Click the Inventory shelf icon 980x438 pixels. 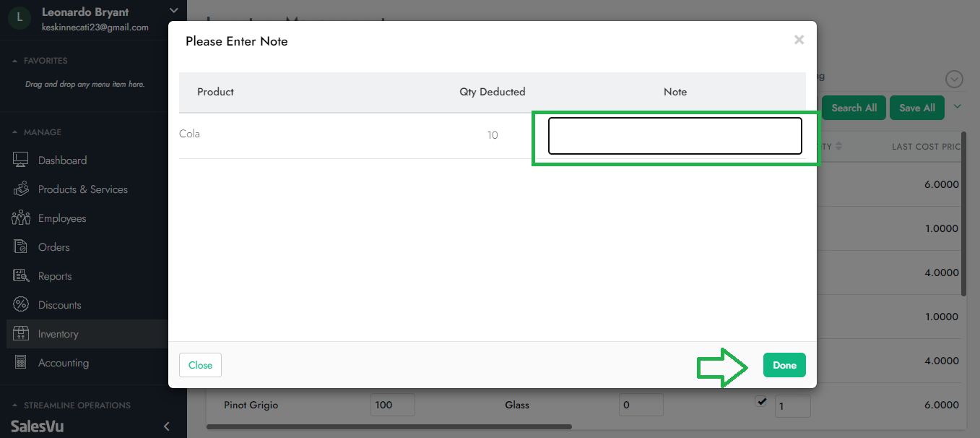pos(21,334)
